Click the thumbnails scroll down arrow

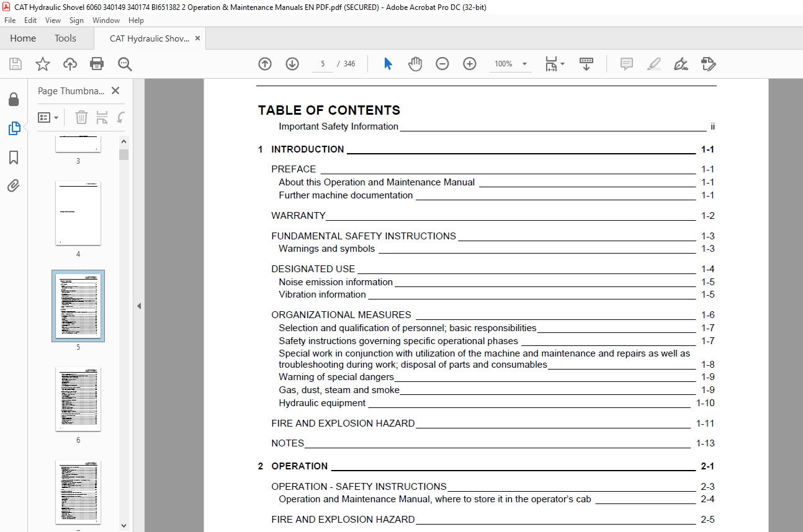(124, 526)
